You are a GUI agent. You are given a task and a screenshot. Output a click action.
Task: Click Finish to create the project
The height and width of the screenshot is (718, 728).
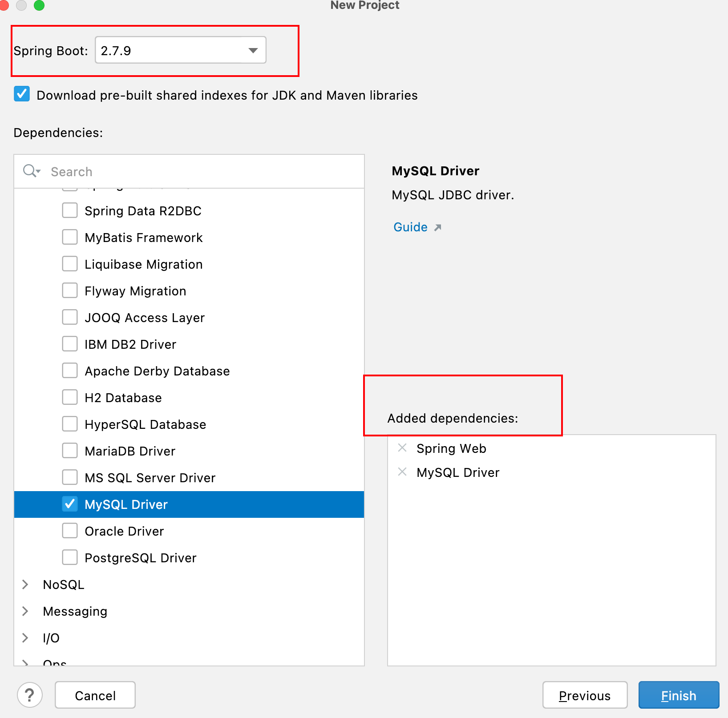click(679, 695)
